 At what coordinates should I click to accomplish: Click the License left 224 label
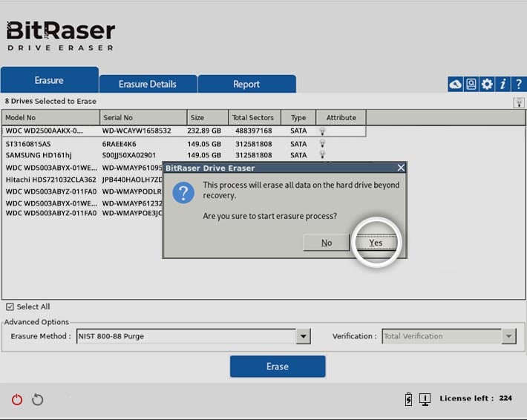[476, 398]
